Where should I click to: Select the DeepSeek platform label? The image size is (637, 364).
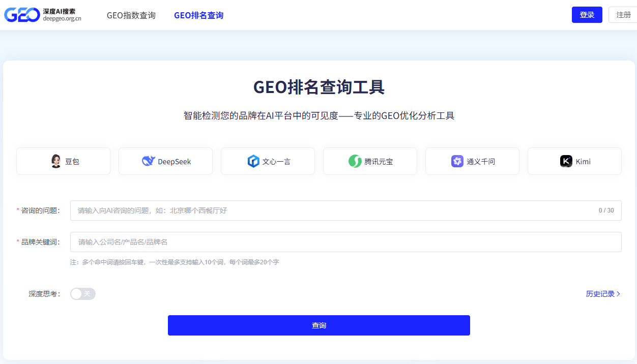click(x=175, y=162)
